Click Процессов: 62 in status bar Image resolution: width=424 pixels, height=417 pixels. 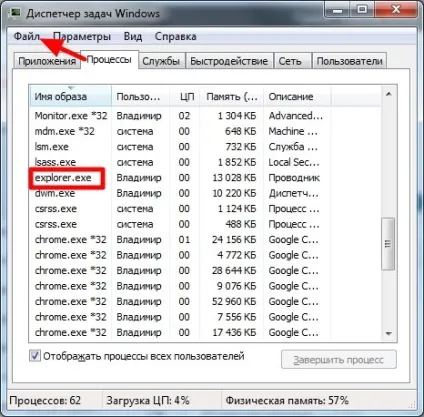tap(45, 400)
